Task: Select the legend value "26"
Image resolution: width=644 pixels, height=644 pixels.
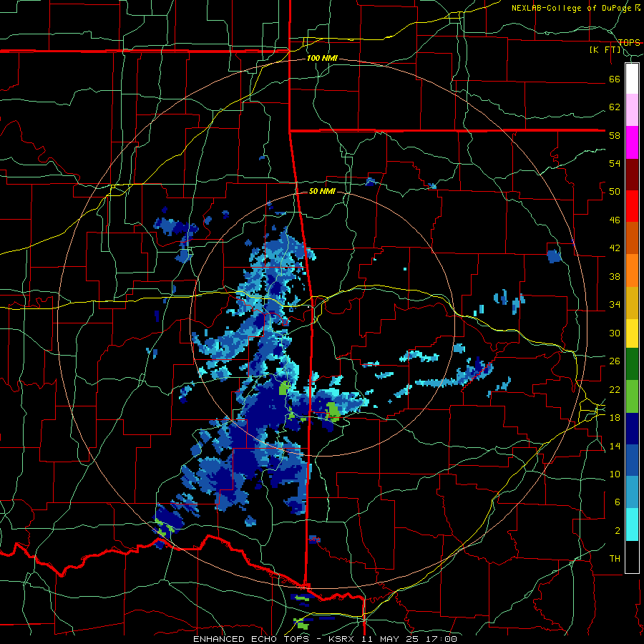Action: point(615,361)
